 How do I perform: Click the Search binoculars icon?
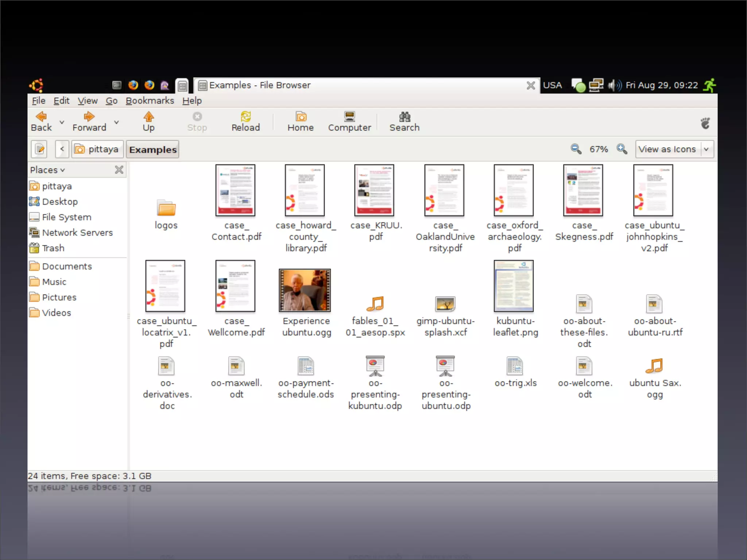click(404, 117)
